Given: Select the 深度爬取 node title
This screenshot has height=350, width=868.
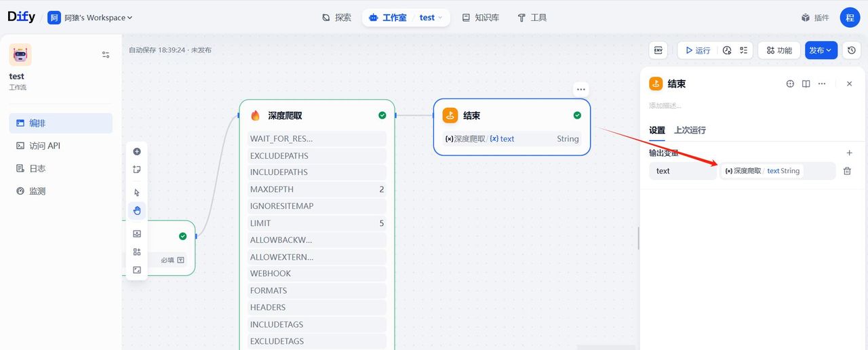Looking at the screenshot, I should click(285, 115).
